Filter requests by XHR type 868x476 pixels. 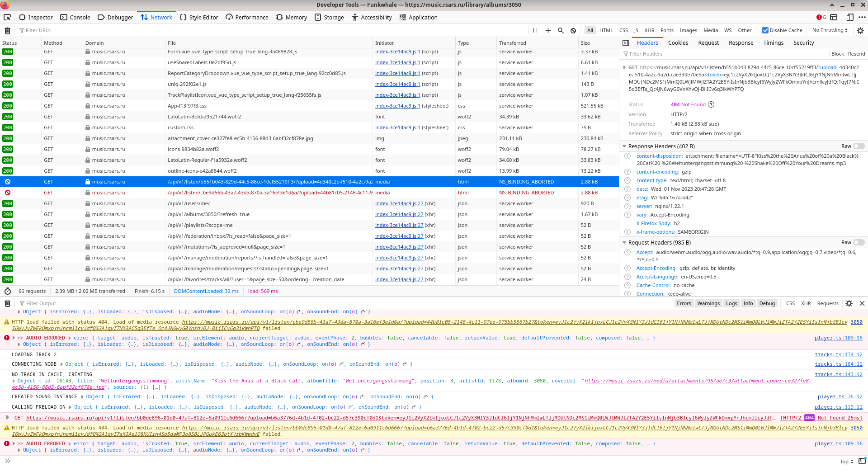[649, 30]
